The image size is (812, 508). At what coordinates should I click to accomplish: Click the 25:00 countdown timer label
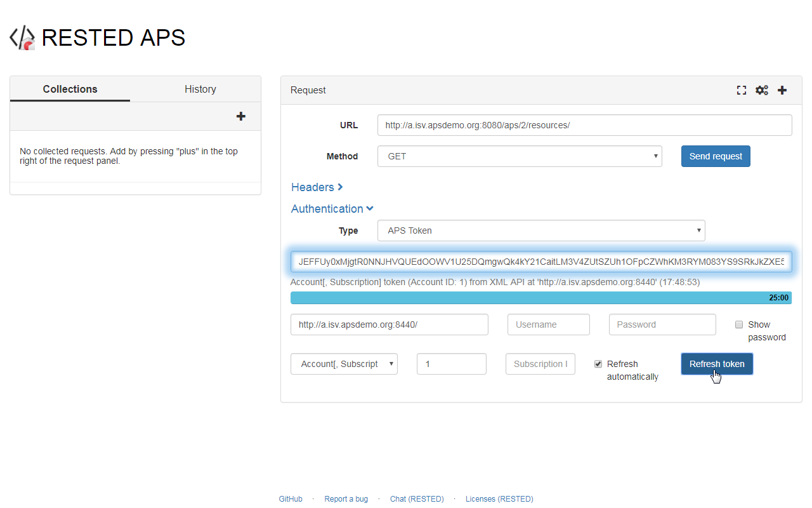[x=778, y=298]
